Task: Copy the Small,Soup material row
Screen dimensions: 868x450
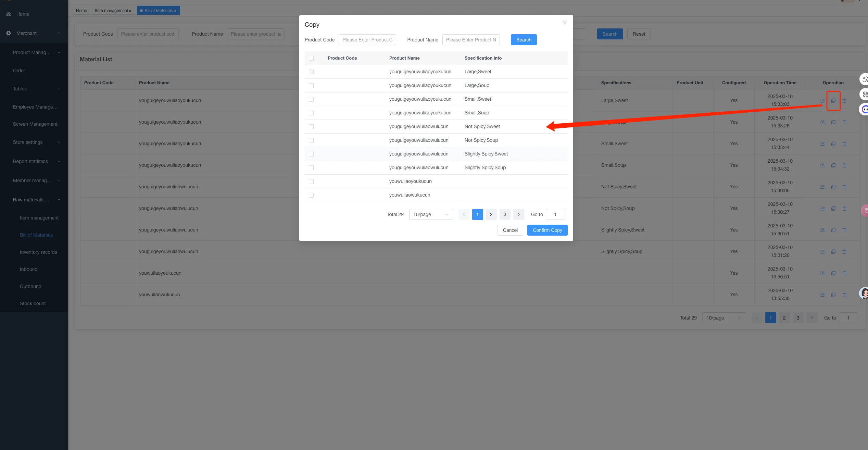Action: click(x=833, y=165)
